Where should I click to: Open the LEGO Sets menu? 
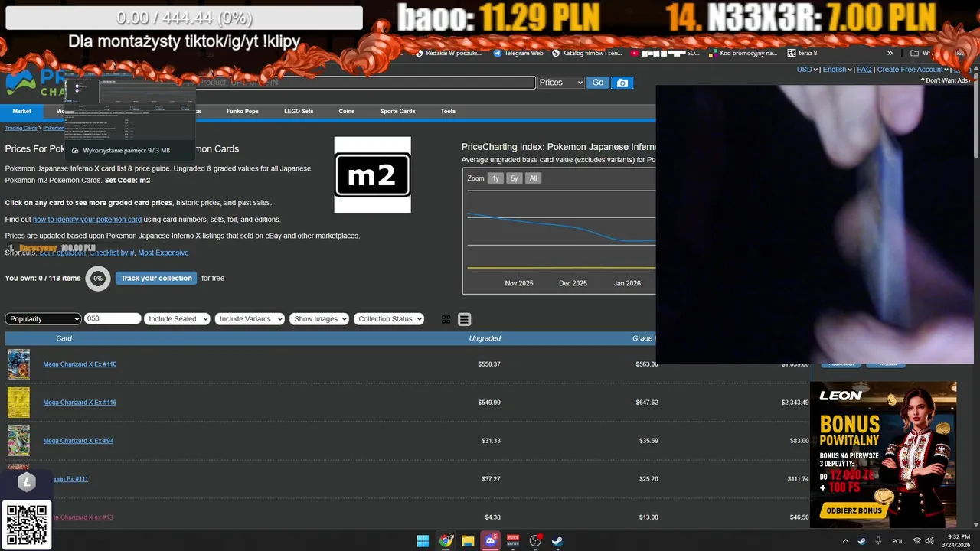click(x=299, y=112)
